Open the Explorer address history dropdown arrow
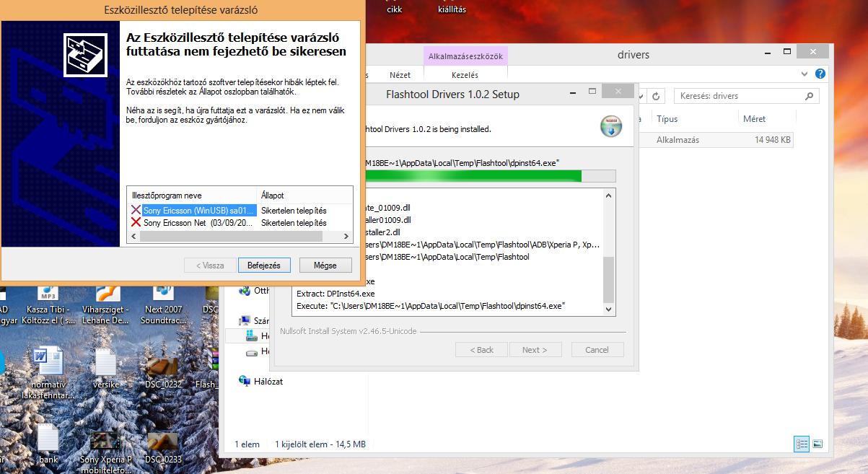Image resolution: width=868 pixels, height=474 pixels. point(641,96)
